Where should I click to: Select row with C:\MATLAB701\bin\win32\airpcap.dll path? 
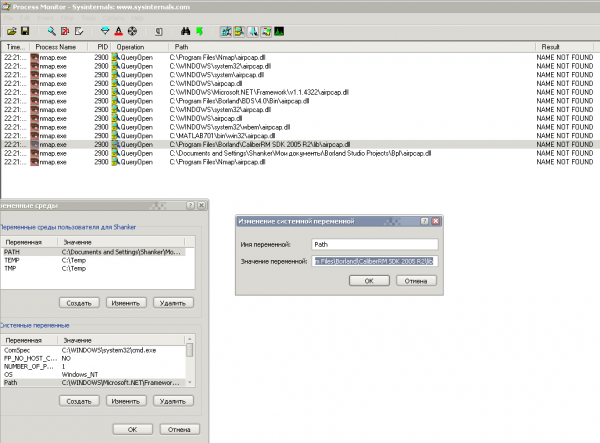tap(299, 136)
